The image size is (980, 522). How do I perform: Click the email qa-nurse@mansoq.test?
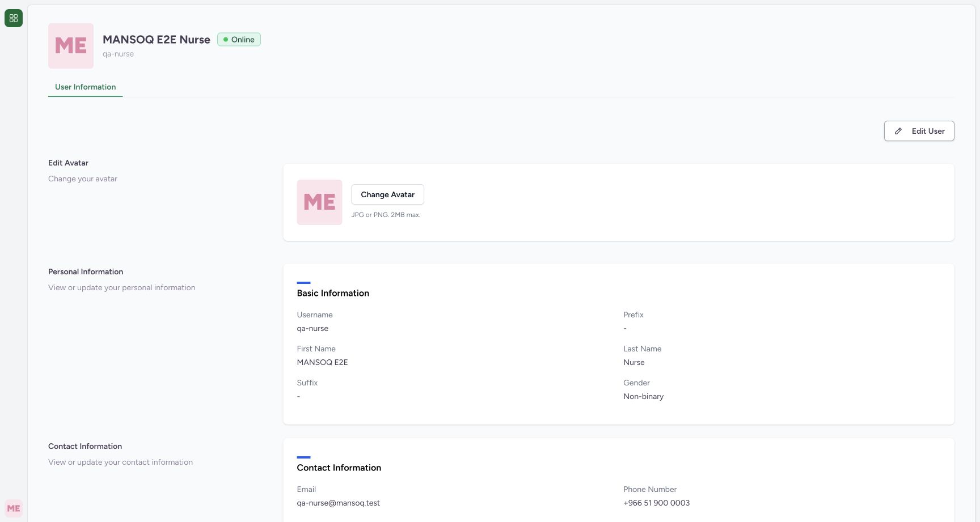click(x=338, y=503)
